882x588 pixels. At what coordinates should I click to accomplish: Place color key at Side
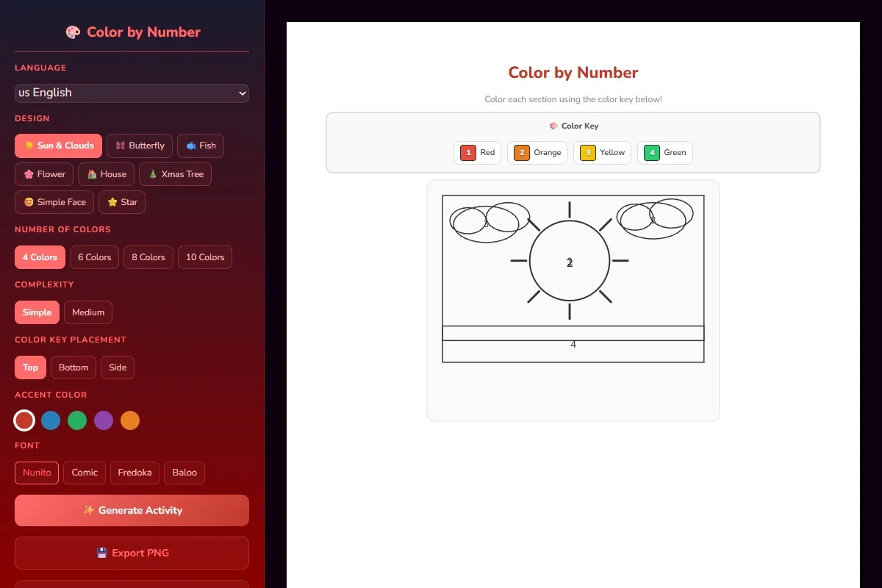point(118,367)
